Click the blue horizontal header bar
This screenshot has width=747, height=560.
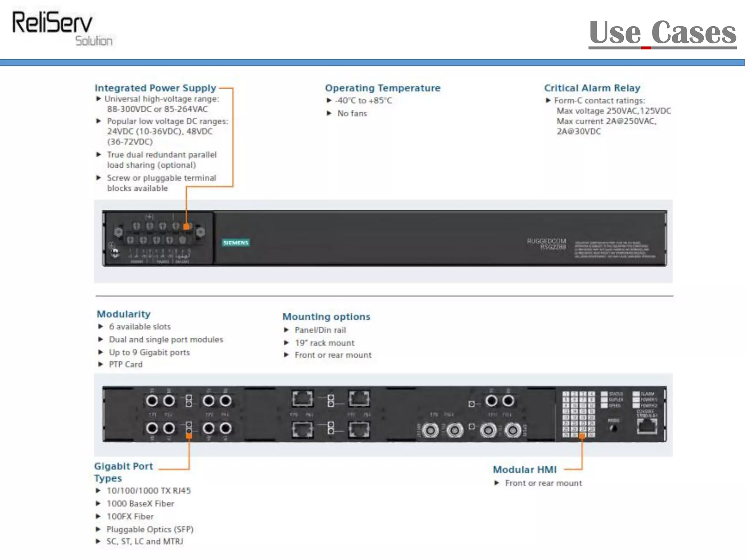click(x=372, y=63)
